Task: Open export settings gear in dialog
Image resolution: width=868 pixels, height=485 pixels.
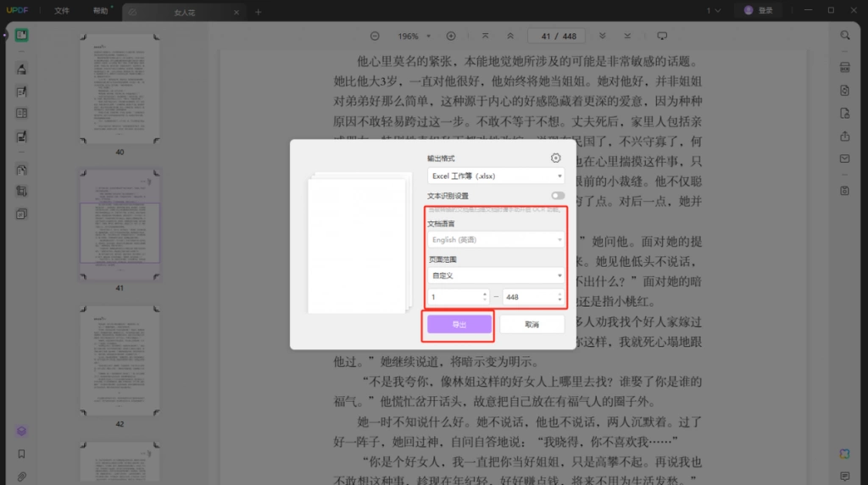Action: point(556,159)
